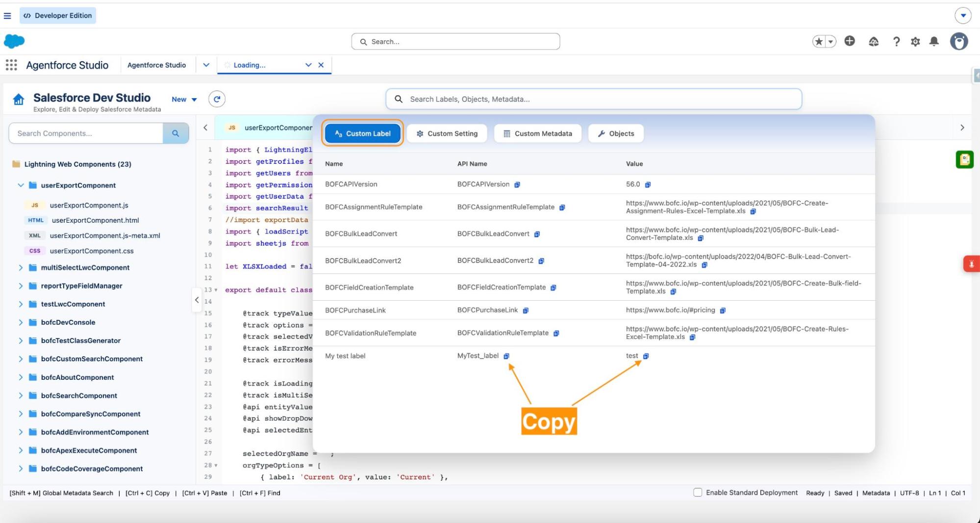Copy BOFCValidationRuleTemplate API name
Image resolution: width=980 pixels, height=523 pixels.
[556, 334]
